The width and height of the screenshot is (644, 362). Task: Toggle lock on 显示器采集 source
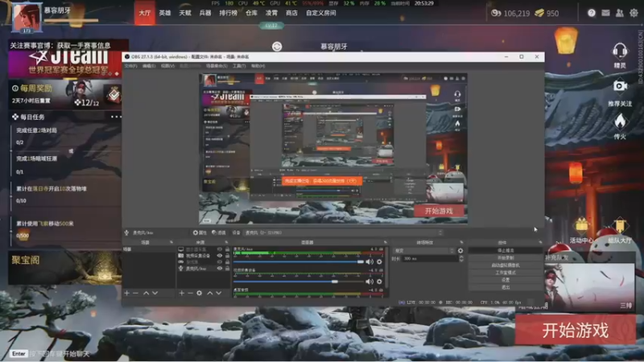(x=227, y=249)
